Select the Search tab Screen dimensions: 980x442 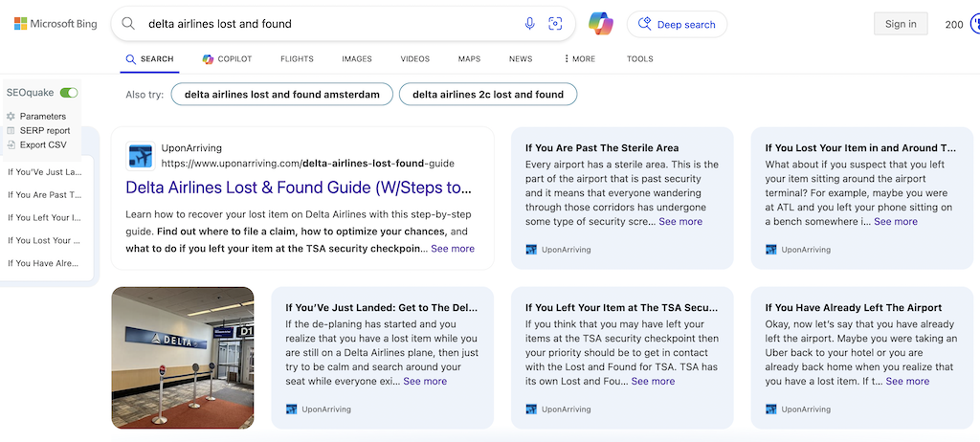tap(149, 58)
